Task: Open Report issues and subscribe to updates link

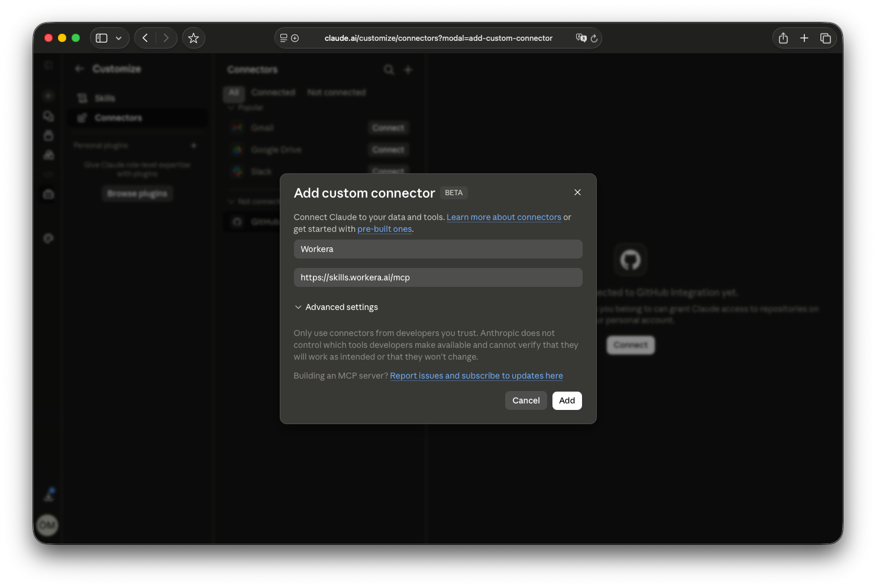Action: click(476, 376)
